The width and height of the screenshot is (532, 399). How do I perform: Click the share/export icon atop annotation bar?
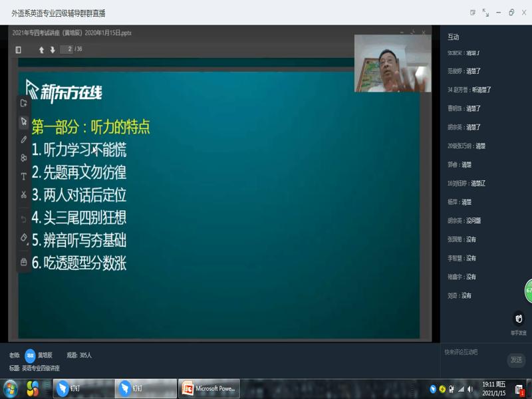coord(24,103)
